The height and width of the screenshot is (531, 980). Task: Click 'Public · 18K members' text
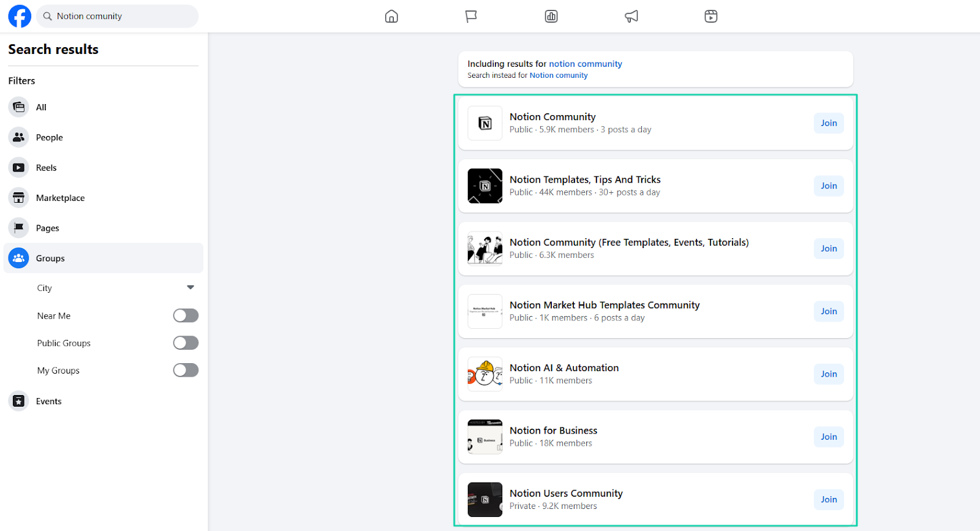[551, 443]
